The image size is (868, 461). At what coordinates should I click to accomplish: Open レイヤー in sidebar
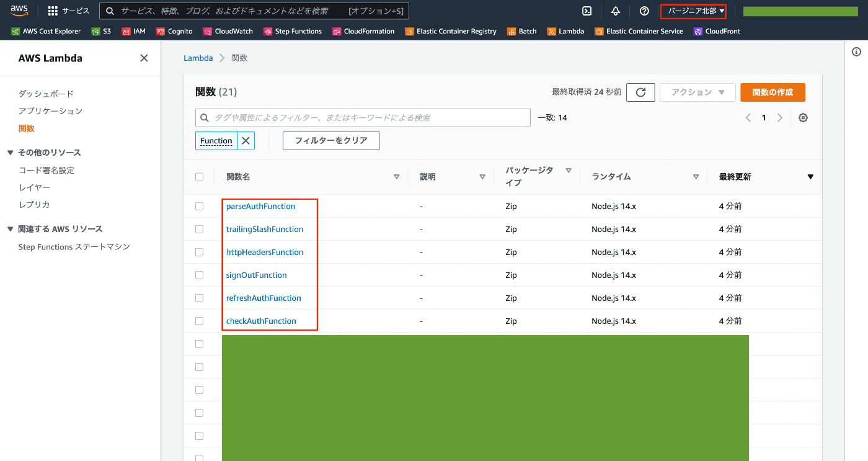coord(34,187)
